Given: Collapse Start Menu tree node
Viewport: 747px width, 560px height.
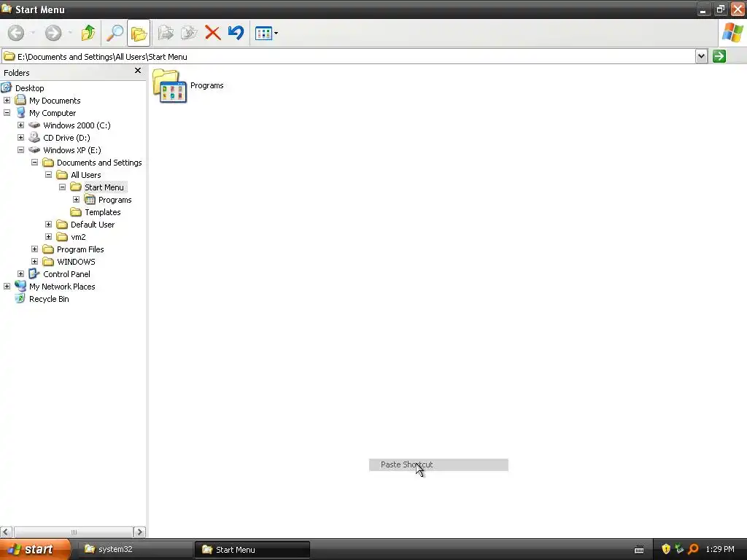Looking at the screenshot, I should (x=62, y=187).
